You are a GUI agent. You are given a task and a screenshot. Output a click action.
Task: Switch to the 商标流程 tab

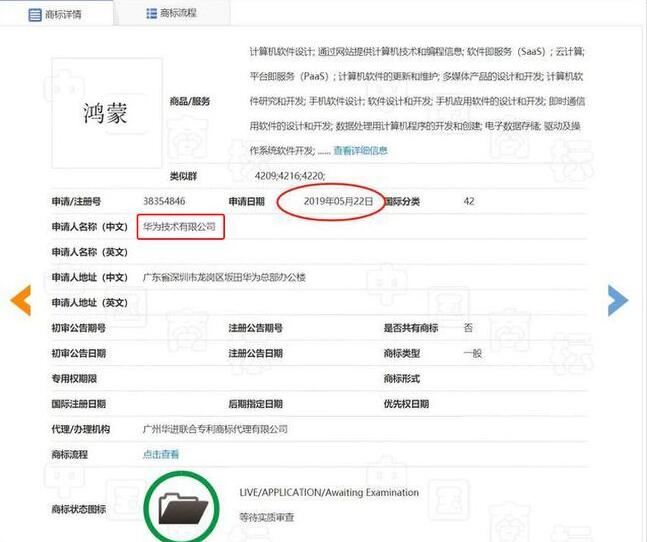(172, 13)
